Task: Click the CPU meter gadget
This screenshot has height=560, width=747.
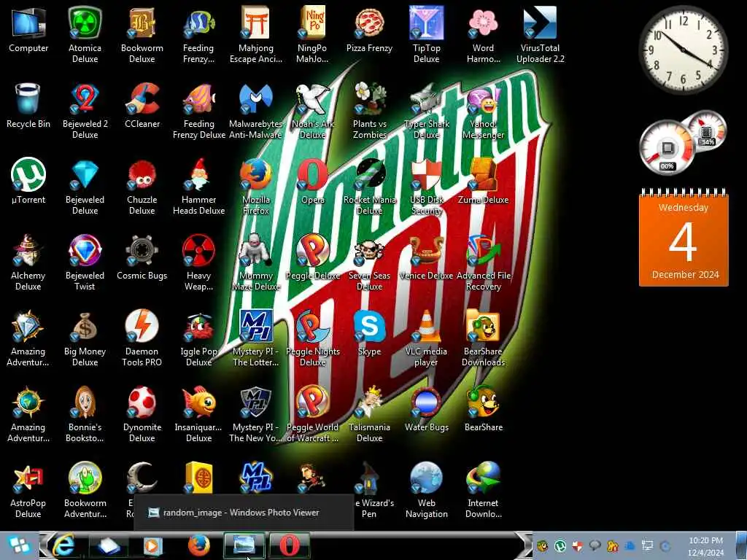Action: [x=683, y=142]
